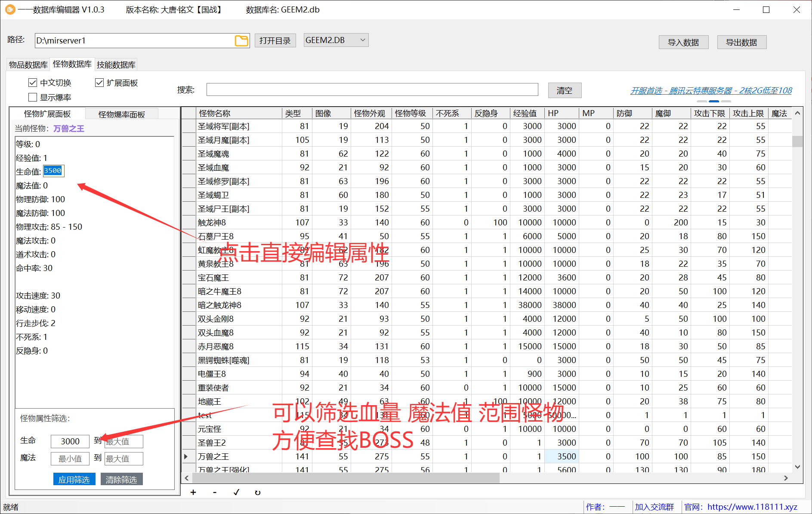The height and width of the screenshot is (514, 812).
Task: Click the blue progress indicator under the ad link
Action: (714, 102)
